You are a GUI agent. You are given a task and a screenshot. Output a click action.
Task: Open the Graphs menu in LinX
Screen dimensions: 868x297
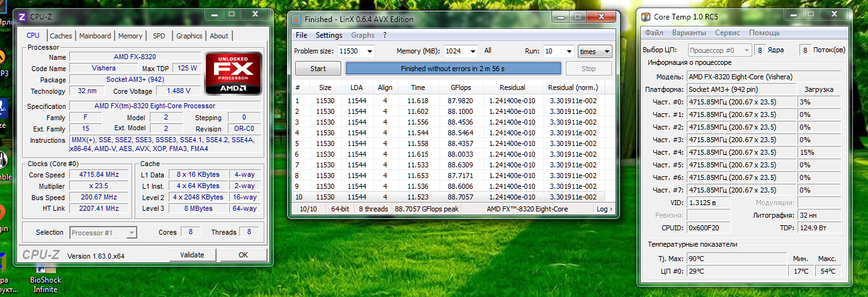point(363,35)
